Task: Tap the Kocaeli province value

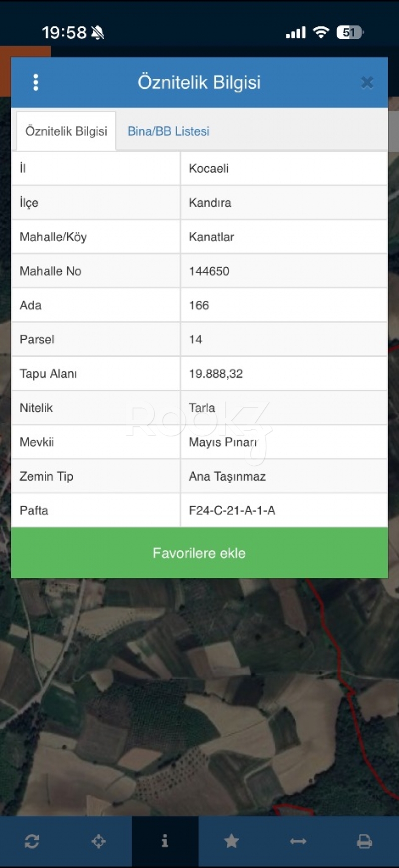Action: point(209,169)
